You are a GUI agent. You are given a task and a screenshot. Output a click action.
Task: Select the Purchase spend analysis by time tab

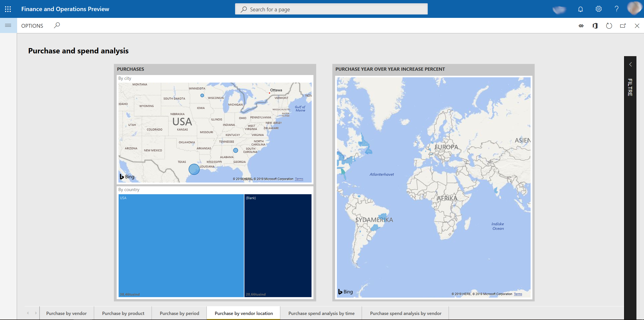[x=321, y=313]
